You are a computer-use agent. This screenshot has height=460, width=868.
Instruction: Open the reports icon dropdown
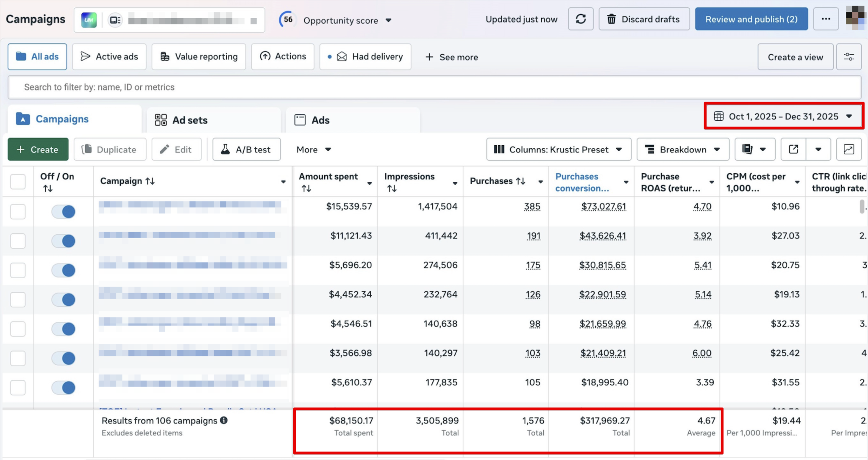754,150
